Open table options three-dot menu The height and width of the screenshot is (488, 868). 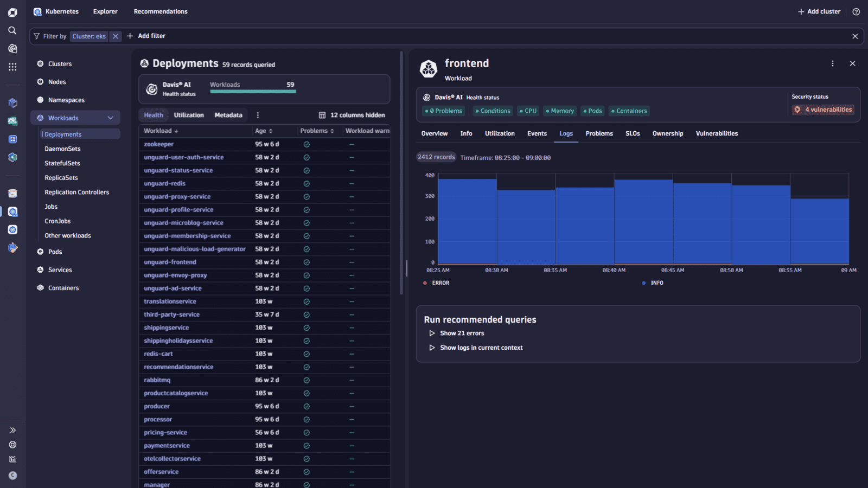click(258, 115)
